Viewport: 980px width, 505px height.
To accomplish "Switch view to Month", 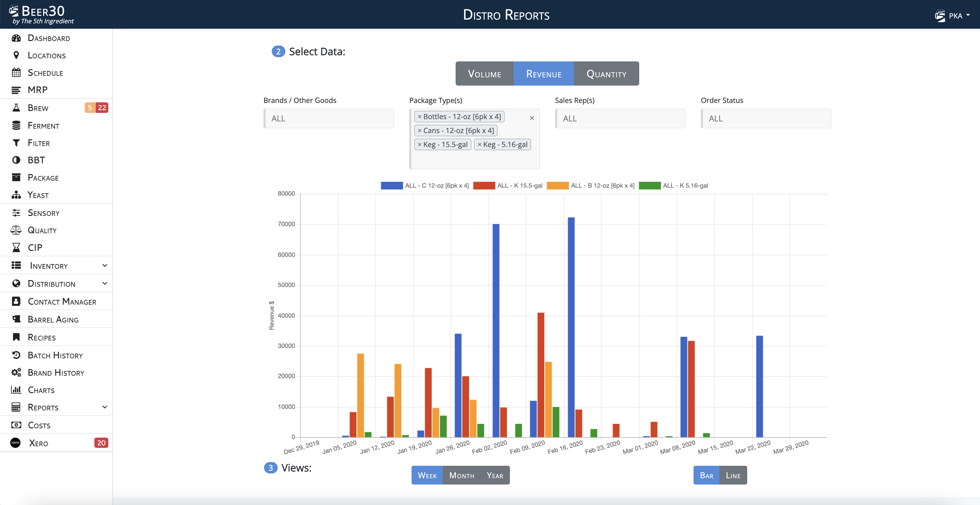I will tap(462, 475).
